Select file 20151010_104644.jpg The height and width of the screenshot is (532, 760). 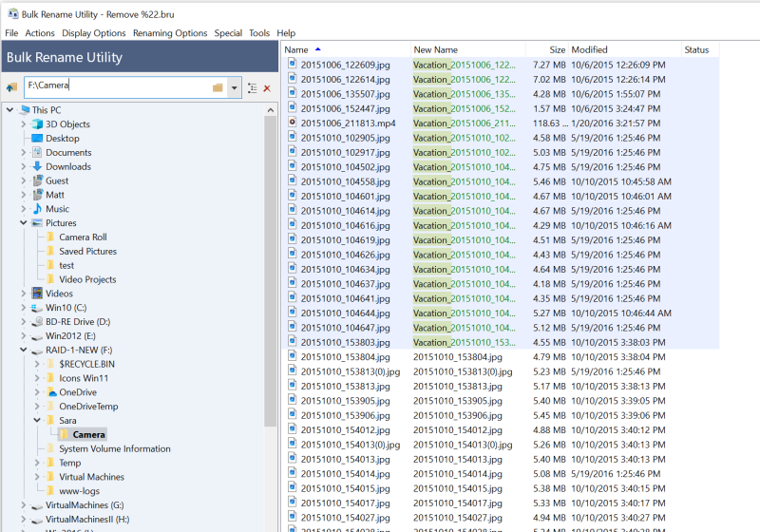(345, 313)
